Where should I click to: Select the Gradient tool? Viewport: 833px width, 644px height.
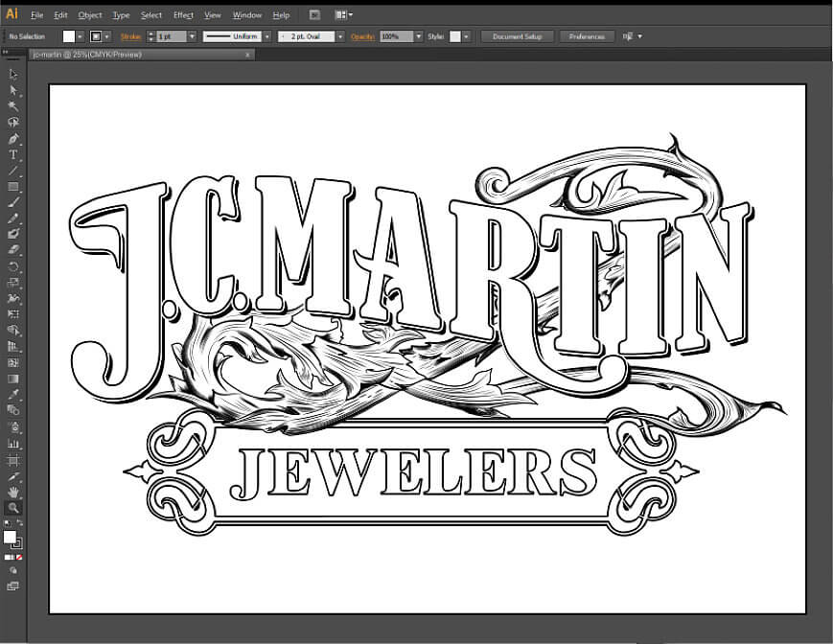(13, 379)
